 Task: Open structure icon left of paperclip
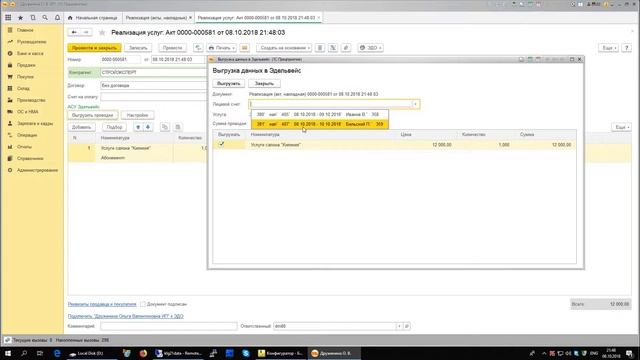coord(333,48)
